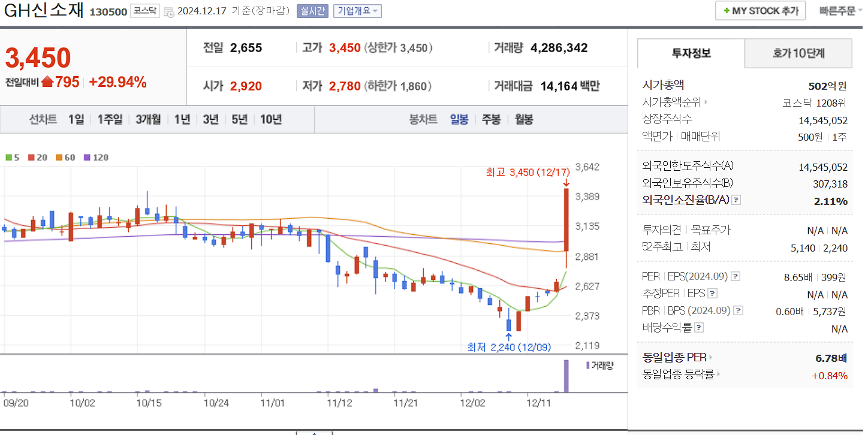Open the 기업개요 dropdown
This screenshot has width=868, height=435.
(x=357, y=10)
